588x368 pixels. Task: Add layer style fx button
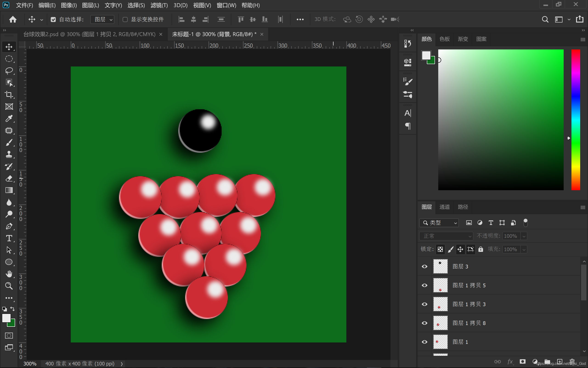pyautogui.click(x=510, y=362)
